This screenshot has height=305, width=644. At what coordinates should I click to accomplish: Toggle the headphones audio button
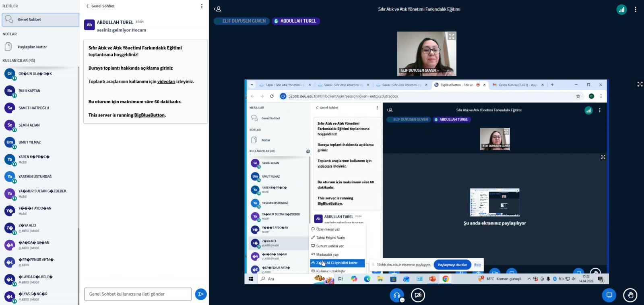click(396, 295)
